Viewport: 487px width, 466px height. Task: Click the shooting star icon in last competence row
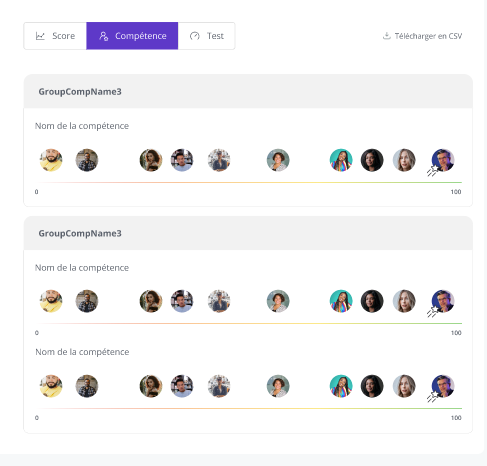(433, 397)
